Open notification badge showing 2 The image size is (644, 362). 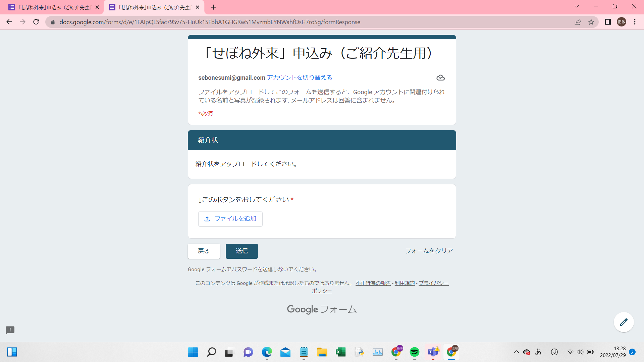(632, 352)
